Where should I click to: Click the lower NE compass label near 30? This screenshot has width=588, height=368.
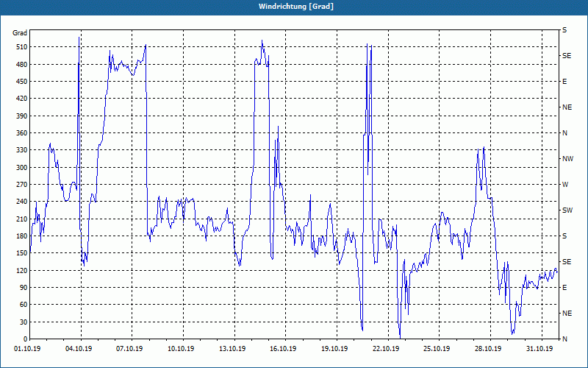coord(567,314)
